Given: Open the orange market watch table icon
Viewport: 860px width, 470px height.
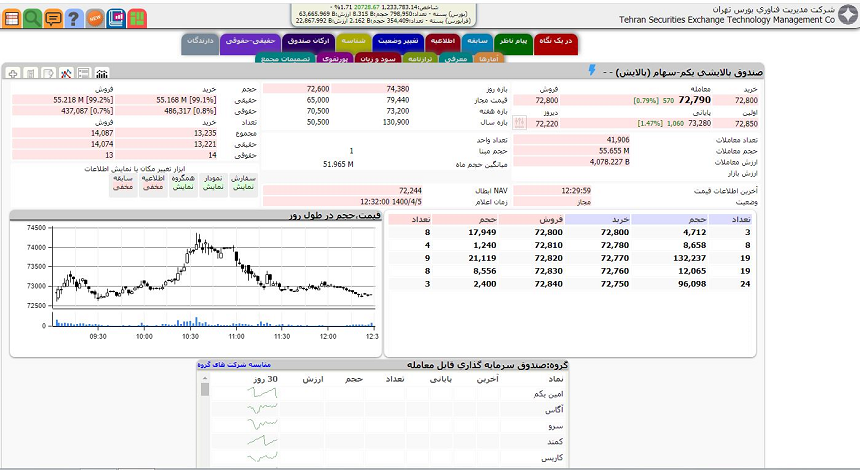Looking at the screenshot, I should (x=12, y=18).
